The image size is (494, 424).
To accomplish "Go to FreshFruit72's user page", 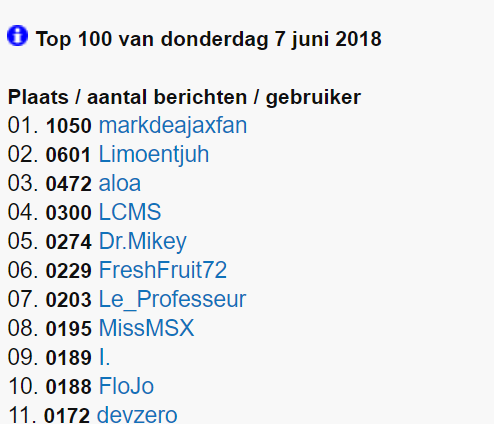I will pos(163,270).
